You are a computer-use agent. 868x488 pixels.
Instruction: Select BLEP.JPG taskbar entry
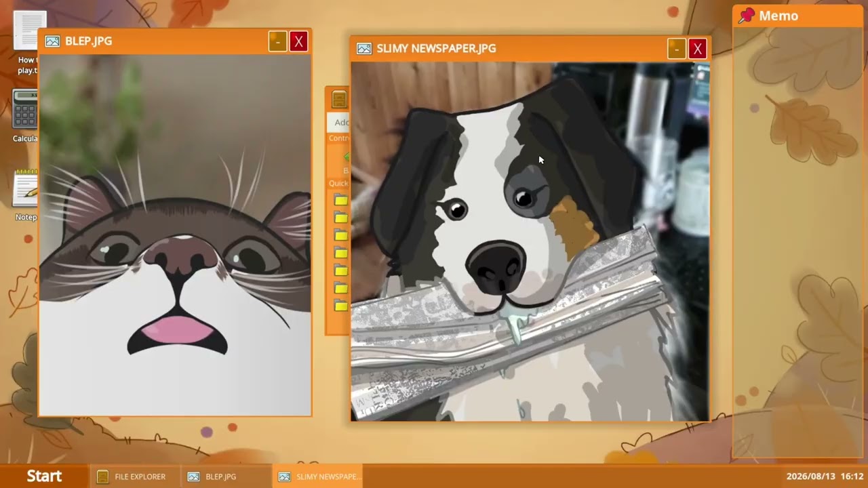(x=226, y=476)
